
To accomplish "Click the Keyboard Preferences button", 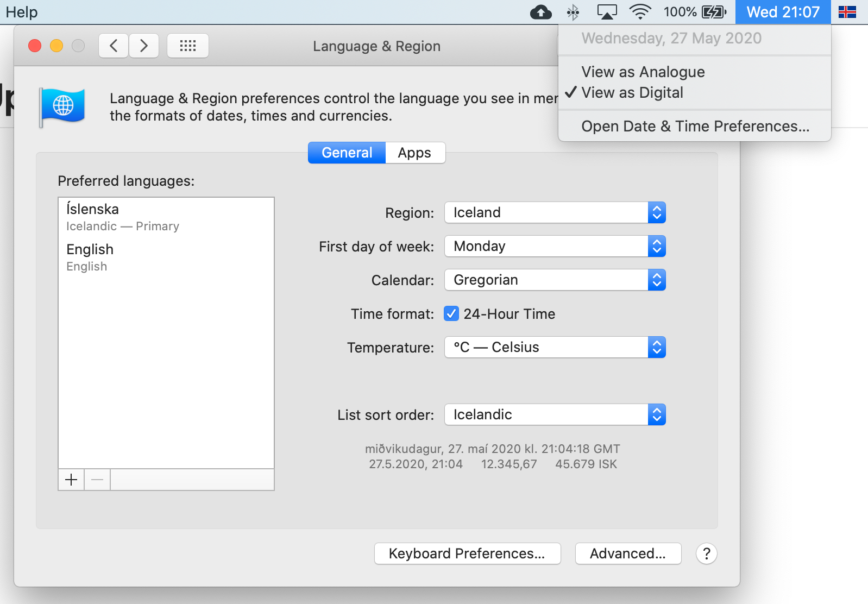I will point(467,553).
